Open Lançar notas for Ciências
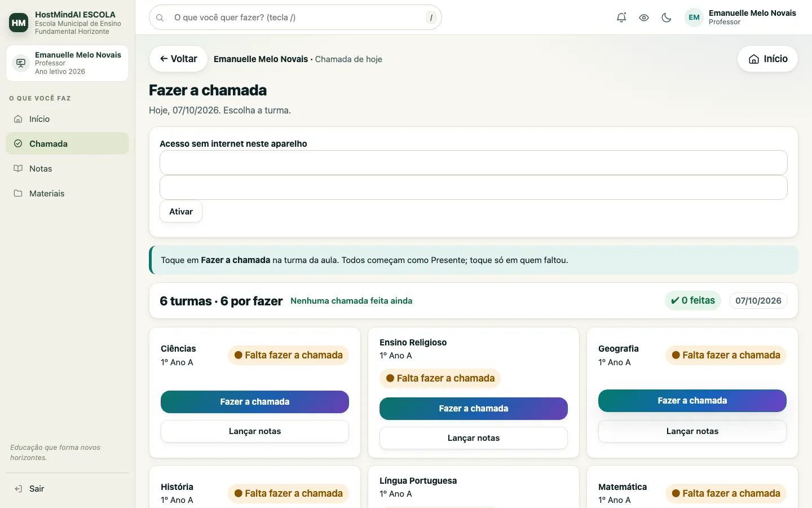The image size is (812, 508). pyautogui.click(x=255, y=431)
